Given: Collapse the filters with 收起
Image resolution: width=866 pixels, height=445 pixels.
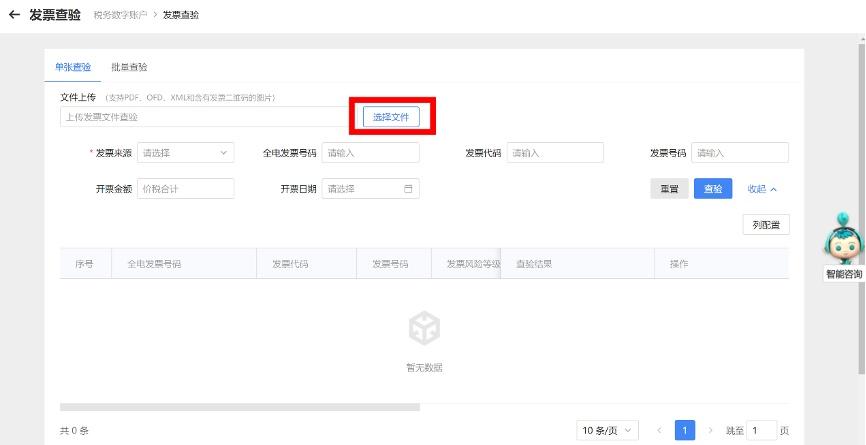Looking at the screenshot, I should click(762, 189).
